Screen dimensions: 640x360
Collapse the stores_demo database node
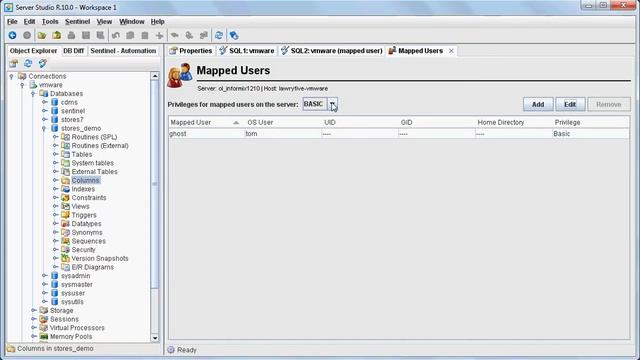pyautogui.click(x=44, y=128)
